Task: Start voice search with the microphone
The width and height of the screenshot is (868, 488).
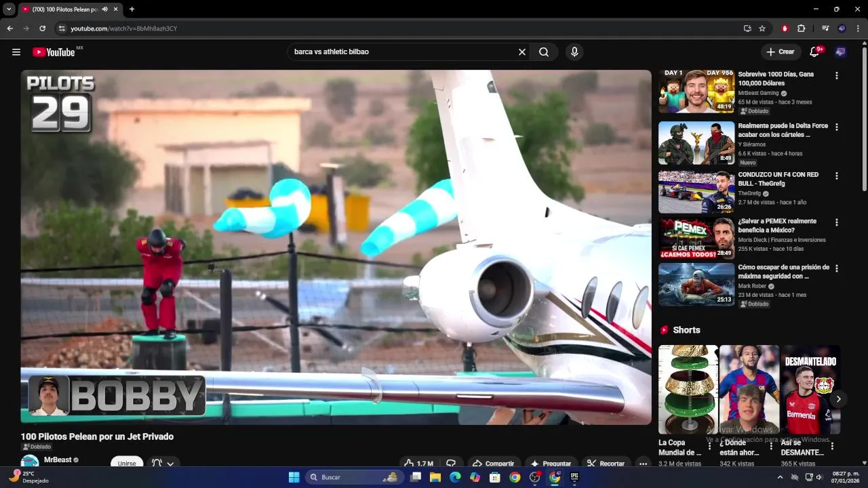Action: [x=574, y=52]
